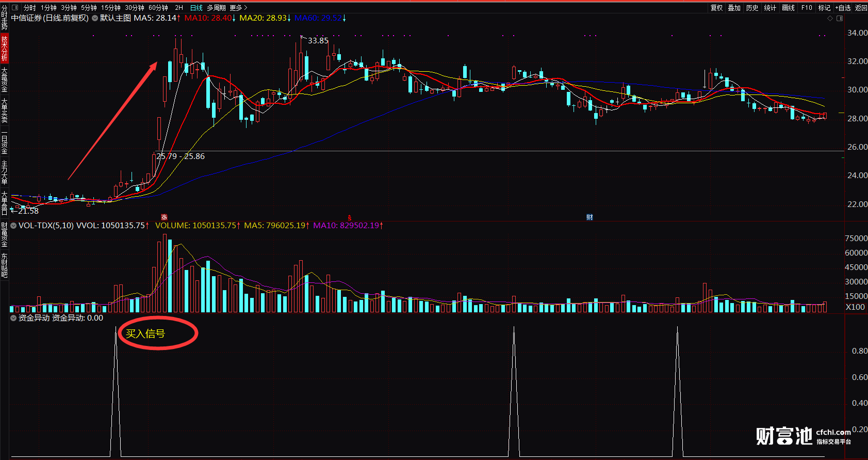Toggle the right side panel icon
Viewport: 868px width, 460px height.
(x=840, y=19)
